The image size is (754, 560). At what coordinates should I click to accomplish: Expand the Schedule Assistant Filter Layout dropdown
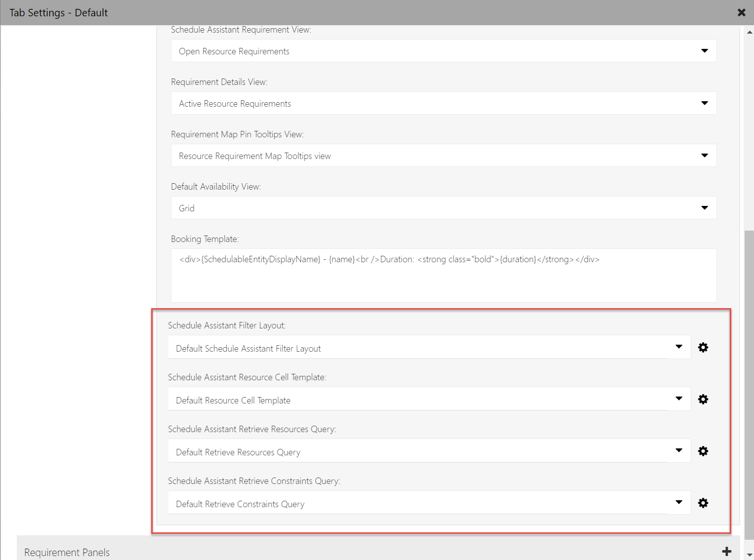[x=678, y=347]
